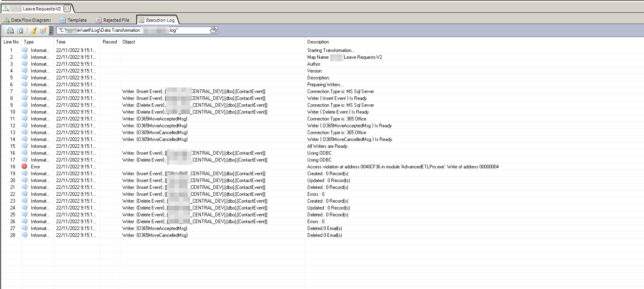Select 'Deleted 0 Email(s)' on line 27
This screenshot has height=289, width=644.
325,228
